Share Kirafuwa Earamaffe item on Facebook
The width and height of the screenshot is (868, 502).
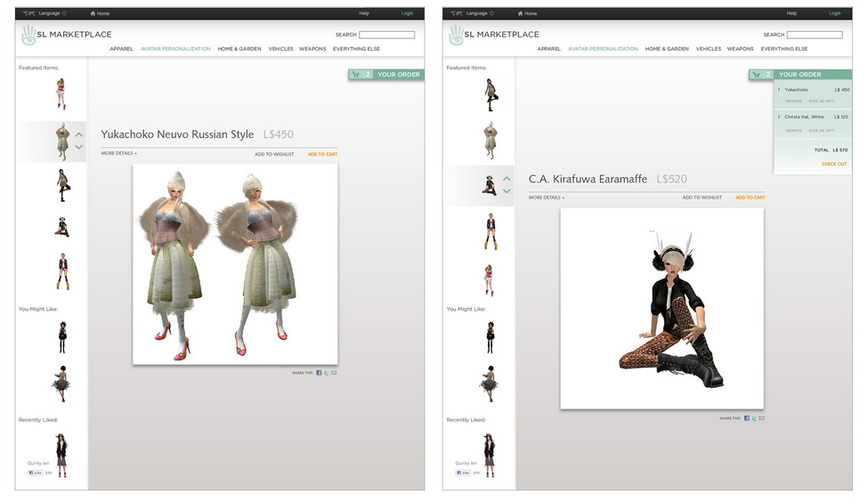pyautogui.click(x=747, y=418)
